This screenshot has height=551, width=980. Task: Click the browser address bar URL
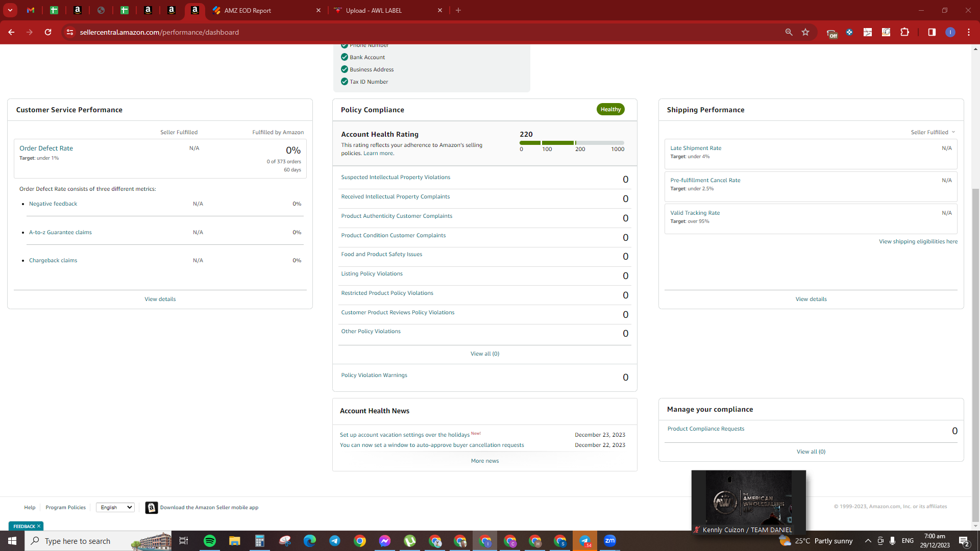pyautogui.click(x=159, y=32)
